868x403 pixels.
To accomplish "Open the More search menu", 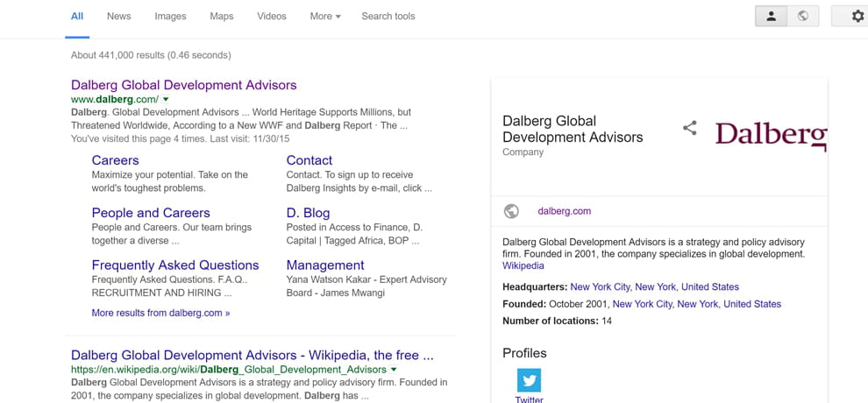I will [x=325, y=16].
